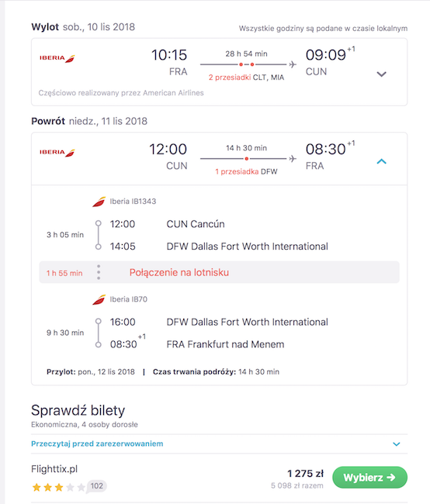This screenshot has height=504, width=430.
Task: Click the Iberia logo on the outbound flight
Action: (57, 58)
